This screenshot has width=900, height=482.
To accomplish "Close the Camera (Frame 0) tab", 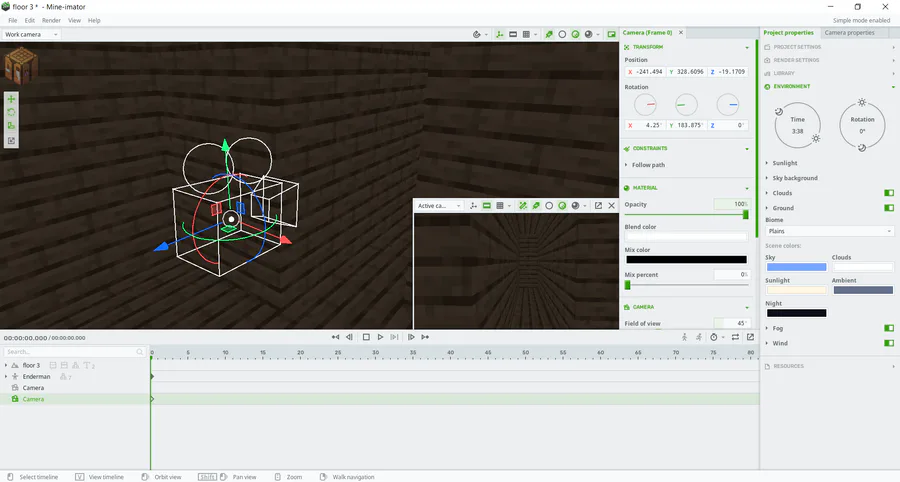I will click(681, 33).
